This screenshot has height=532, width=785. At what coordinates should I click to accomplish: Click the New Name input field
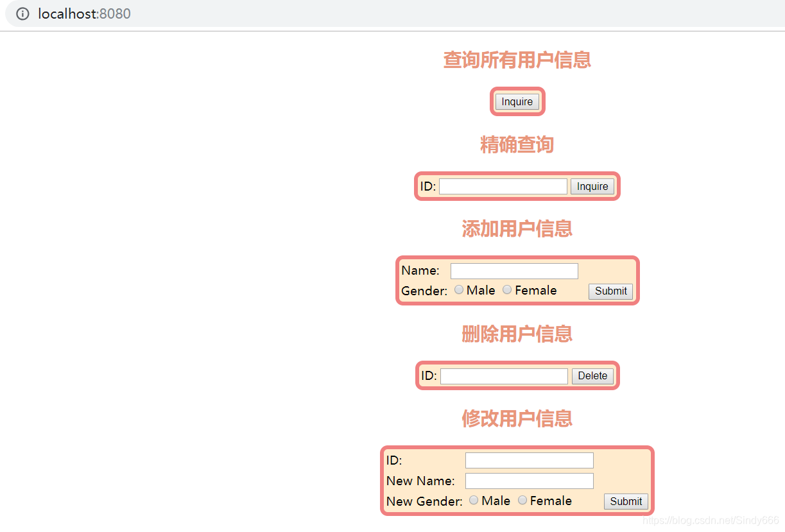529,481
